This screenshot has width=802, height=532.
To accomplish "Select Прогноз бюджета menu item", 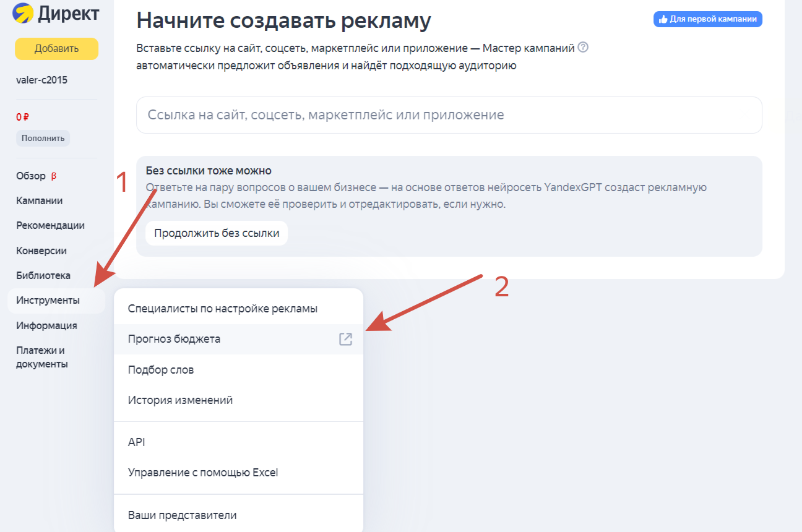I will click(x=238, y=339).
